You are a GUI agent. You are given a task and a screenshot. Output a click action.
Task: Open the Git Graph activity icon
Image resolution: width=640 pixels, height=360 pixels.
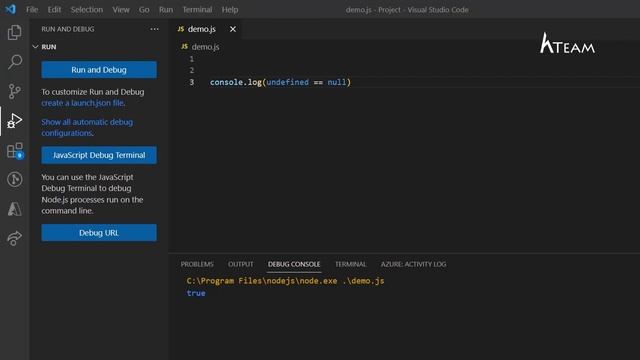15,180
